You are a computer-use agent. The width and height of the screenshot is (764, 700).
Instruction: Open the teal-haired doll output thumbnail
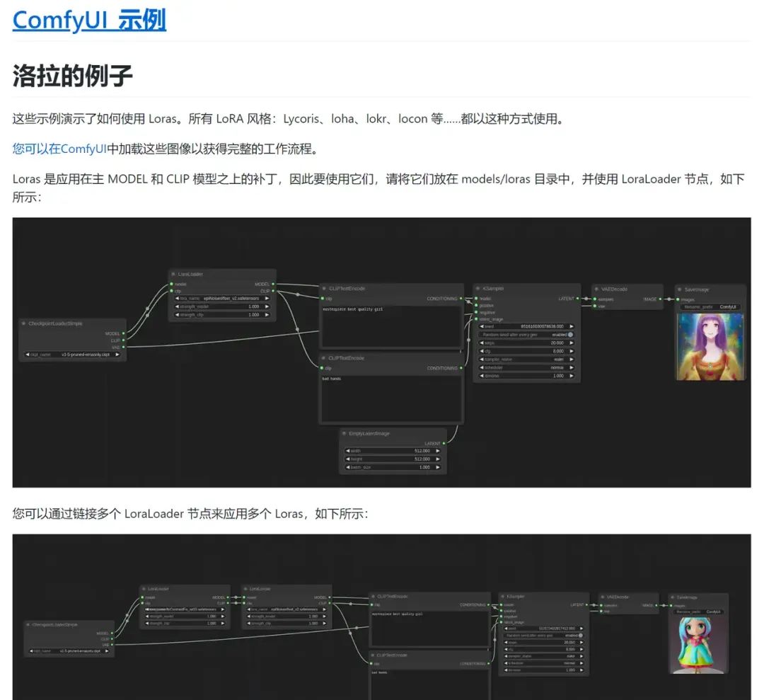coord(700,645)
